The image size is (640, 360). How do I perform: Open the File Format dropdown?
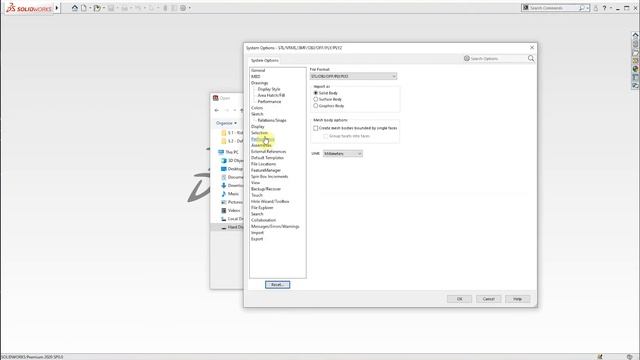[353, 76]
